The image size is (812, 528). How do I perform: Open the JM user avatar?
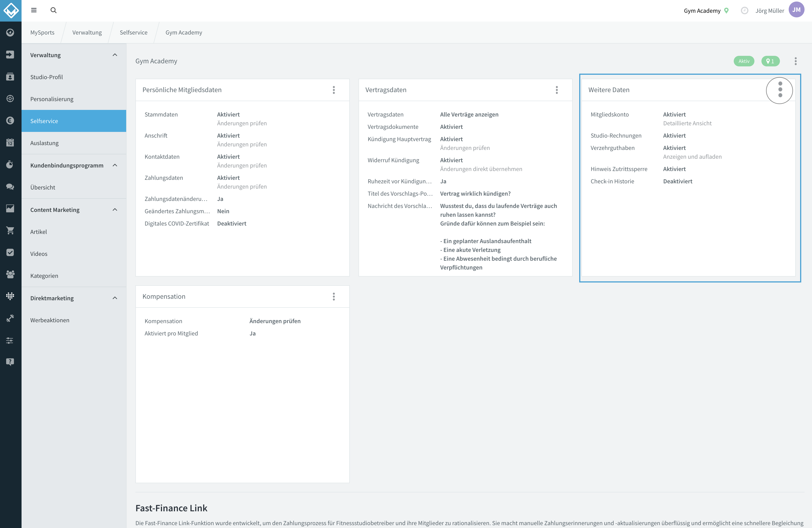(796, 10)
